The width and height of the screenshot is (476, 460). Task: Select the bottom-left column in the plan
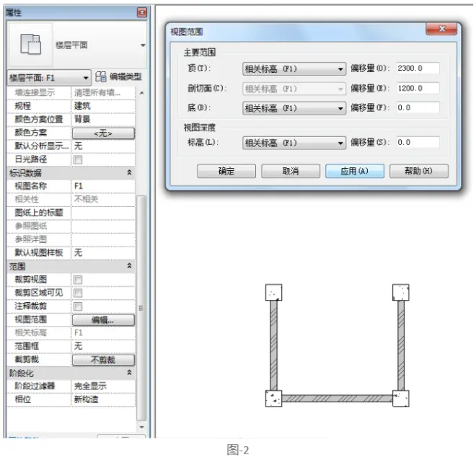point(273,399)
